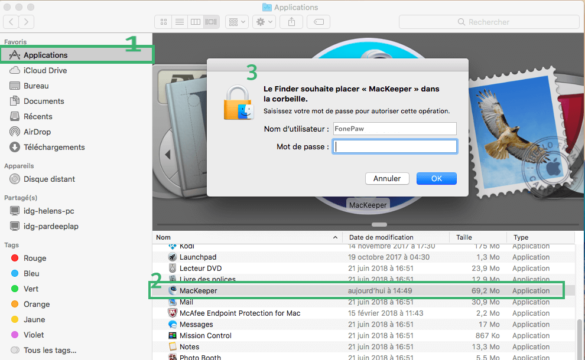Open the arrange-by grouping dropdown
Viewport: 585px width, 360px height.
click(x=237, y=22)
